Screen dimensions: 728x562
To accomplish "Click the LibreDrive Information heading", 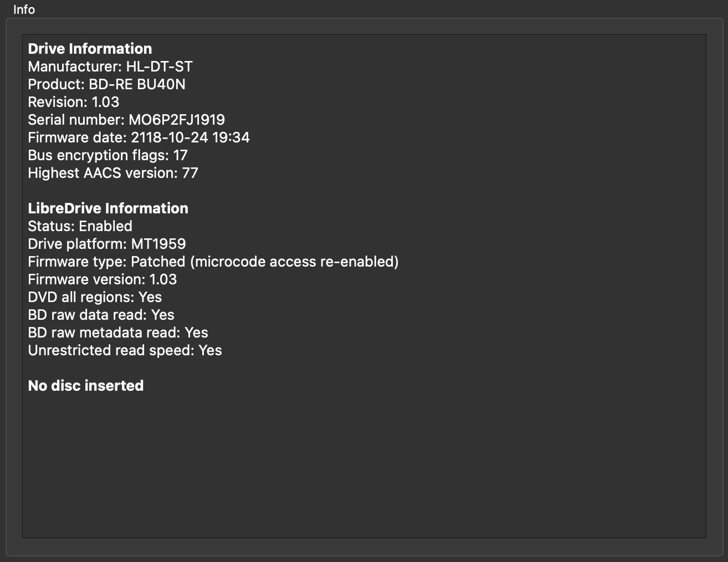I will [x=108, y=208].
